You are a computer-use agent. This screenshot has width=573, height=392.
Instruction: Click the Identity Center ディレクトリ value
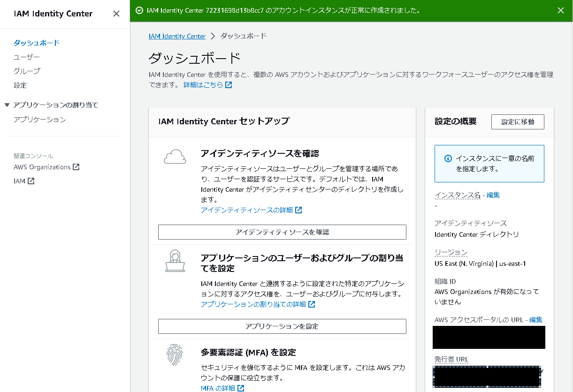[477, 234]
